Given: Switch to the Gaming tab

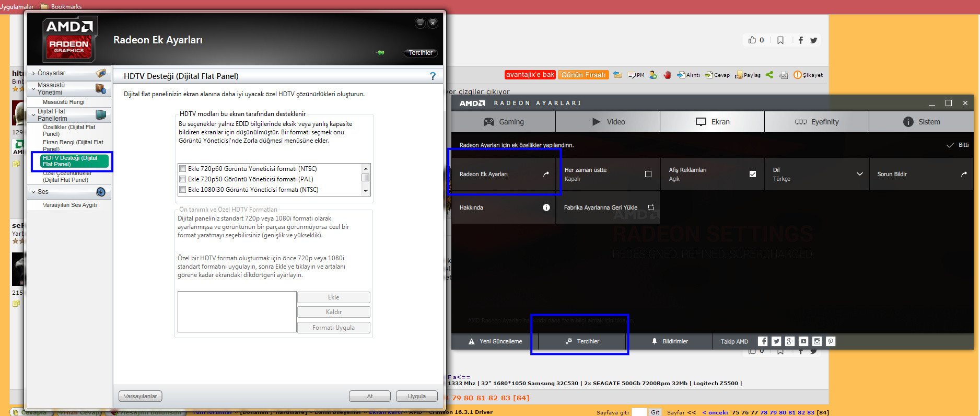Looking at the screenshot, I should [x=504, y=122].
